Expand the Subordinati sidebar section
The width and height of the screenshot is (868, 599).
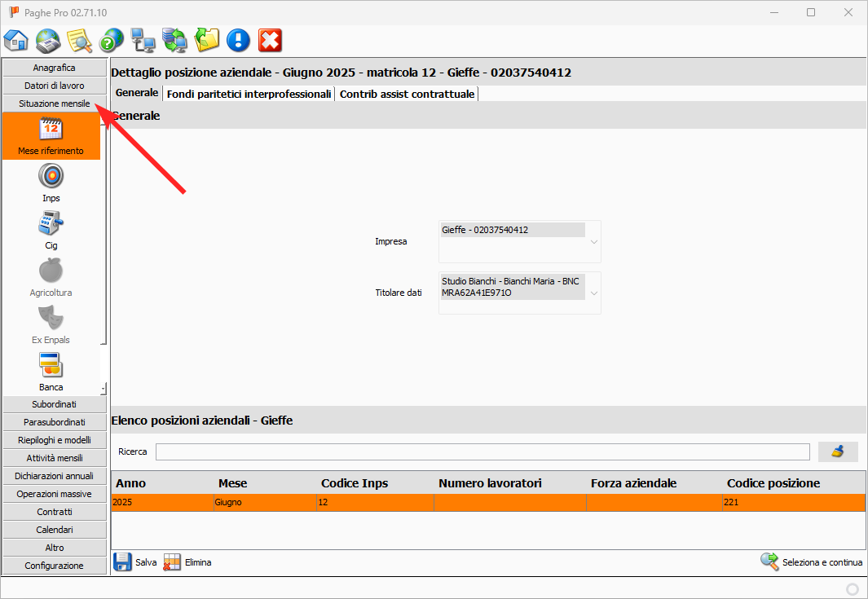[55, 404]
